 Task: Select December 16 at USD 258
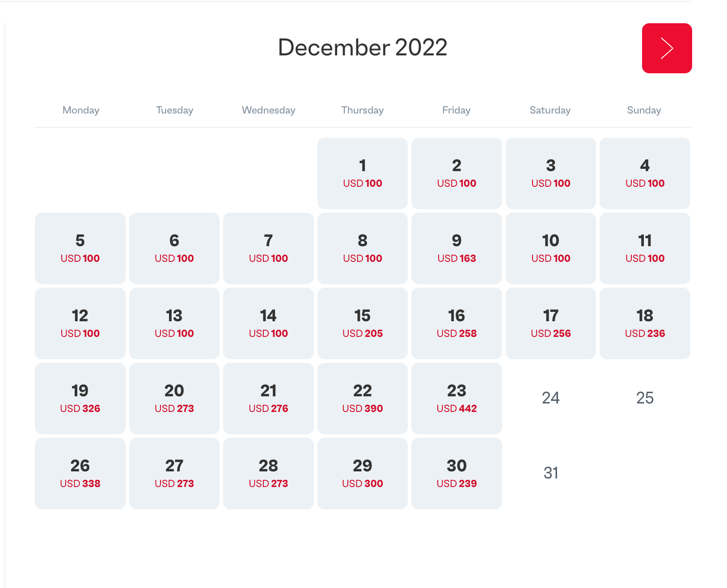[x=456, y=323]
